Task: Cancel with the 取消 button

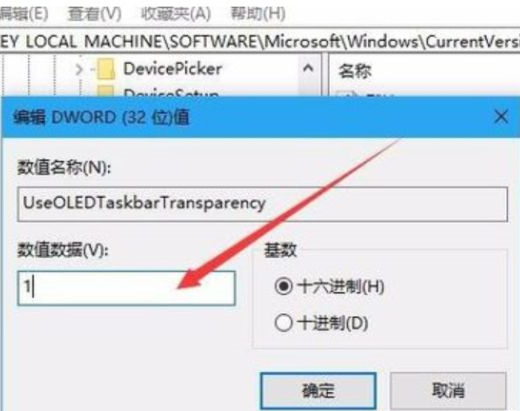Action: click(448, 391)
